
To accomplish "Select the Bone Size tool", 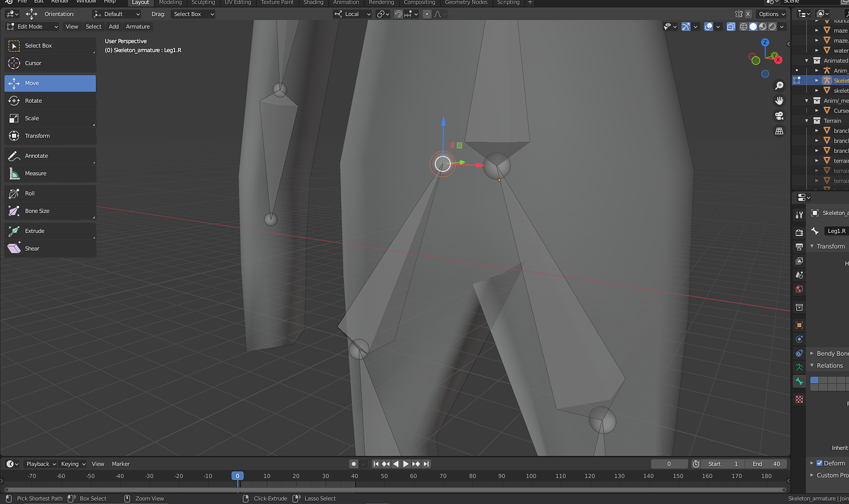I will tap(50, 211).
